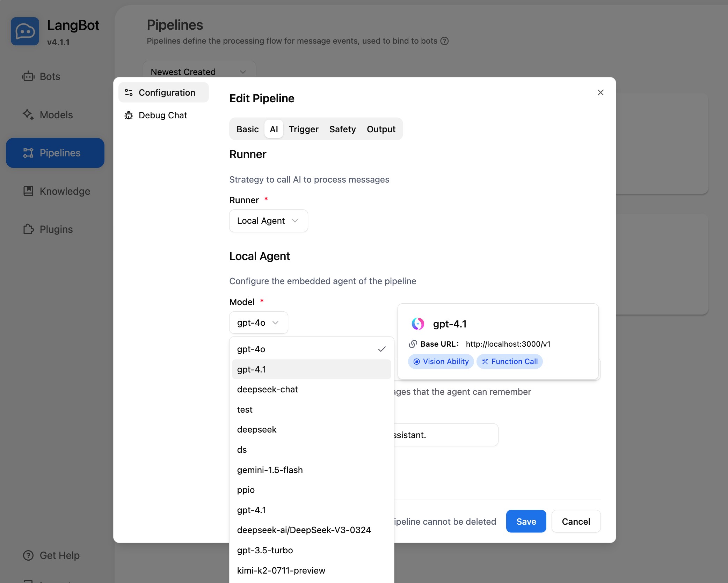The image size is (728, 583).
Task: Click the Get Help question icon
Action: 28,555
